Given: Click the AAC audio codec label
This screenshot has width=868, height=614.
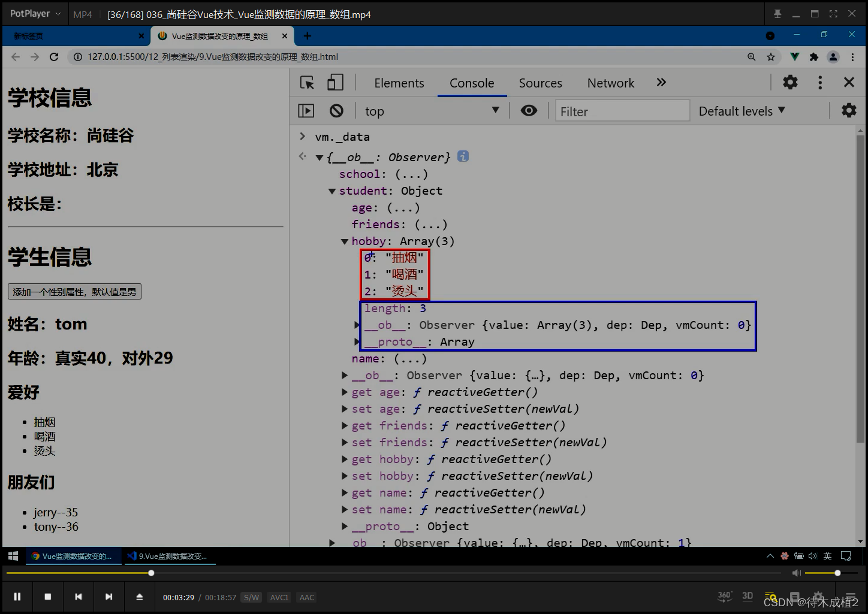Looking at the screenshot, I should point(307,597).
